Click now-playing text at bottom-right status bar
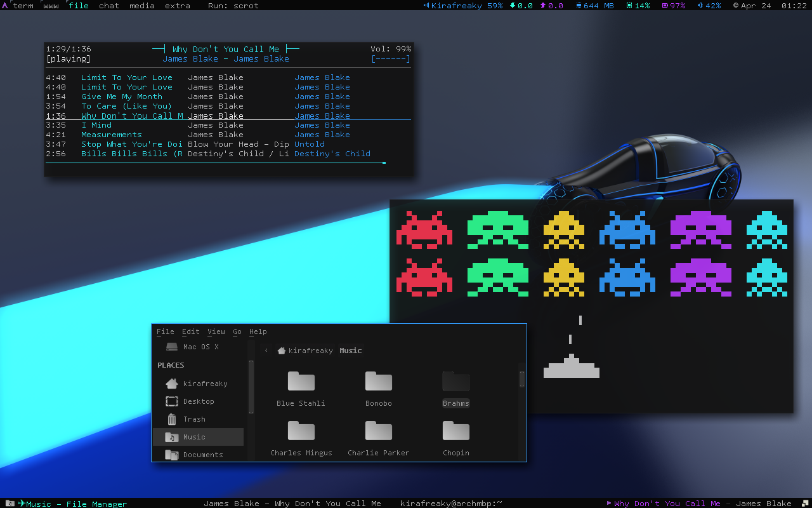The width and height of the screenshot is (812, 508). [x=700, y=504]
